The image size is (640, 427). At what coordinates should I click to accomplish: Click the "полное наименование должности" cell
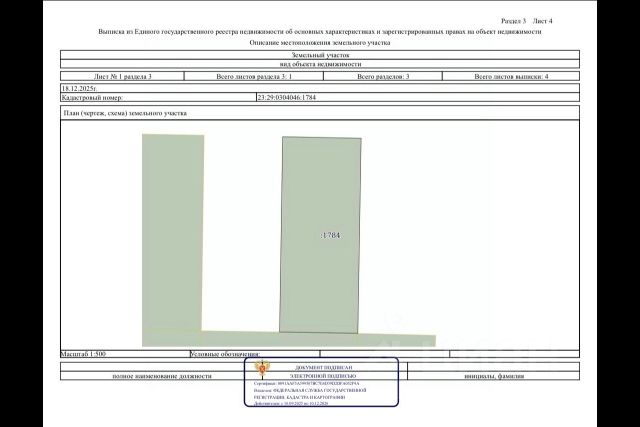click(162, 376)
